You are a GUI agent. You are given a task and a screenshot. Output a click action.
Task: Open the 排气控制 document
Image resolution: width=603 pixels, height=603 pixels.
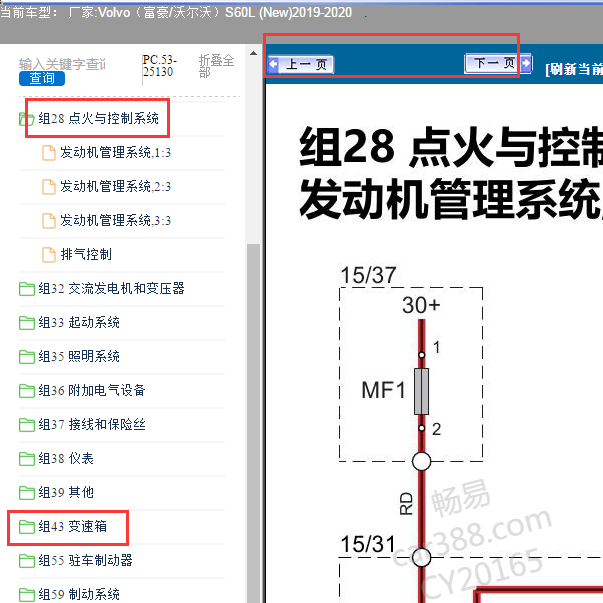[x=86, y=254]
